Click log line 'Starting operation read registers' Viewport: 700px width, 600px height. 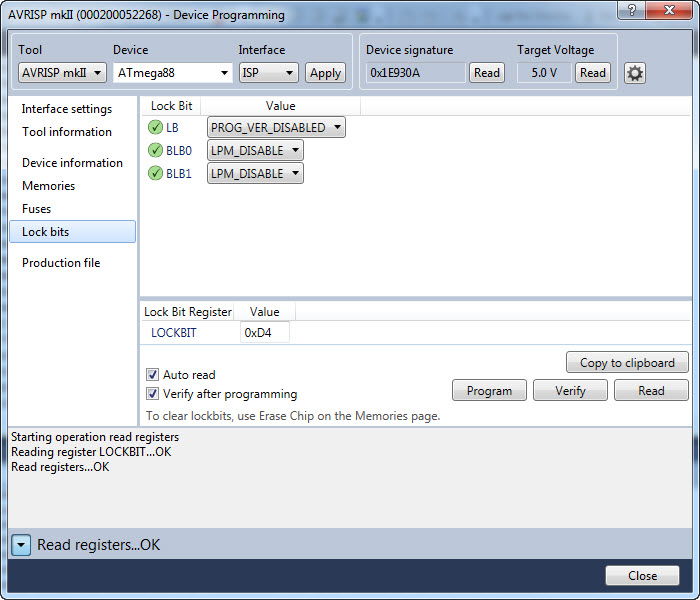tap(95, 437)
